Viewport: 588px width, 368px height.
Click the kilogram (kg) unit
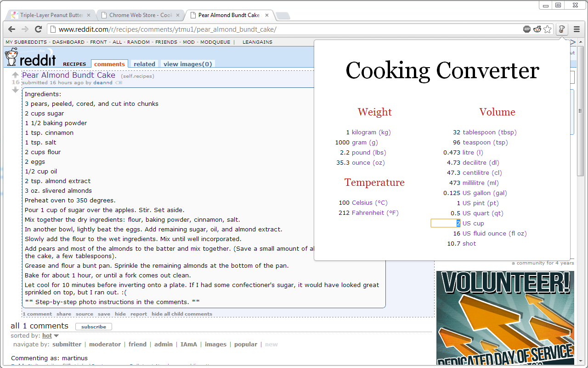click(x=371, y=132)
